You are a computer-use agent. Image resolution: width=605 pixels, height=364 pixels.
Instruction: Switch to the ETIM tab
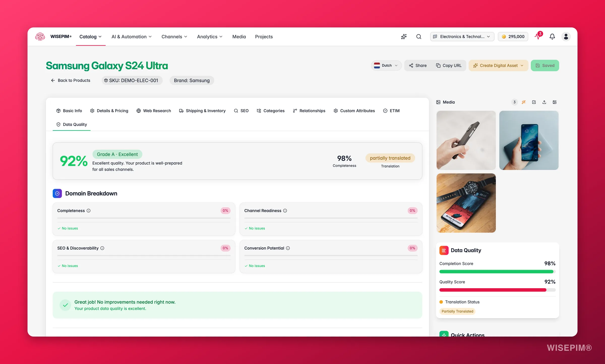pos(391,111)
